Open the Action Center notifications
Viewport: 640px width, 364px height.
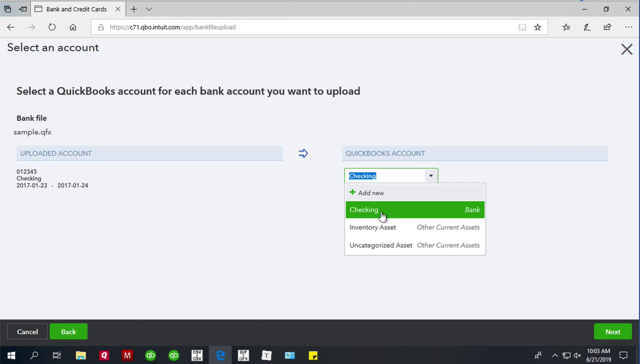point(623,355)
